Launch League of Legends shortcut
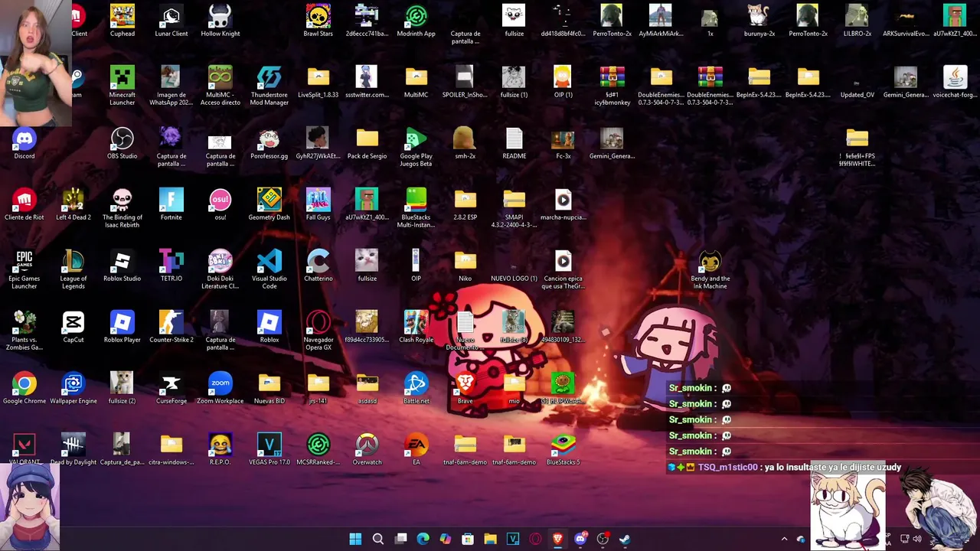 pos(73,269)
